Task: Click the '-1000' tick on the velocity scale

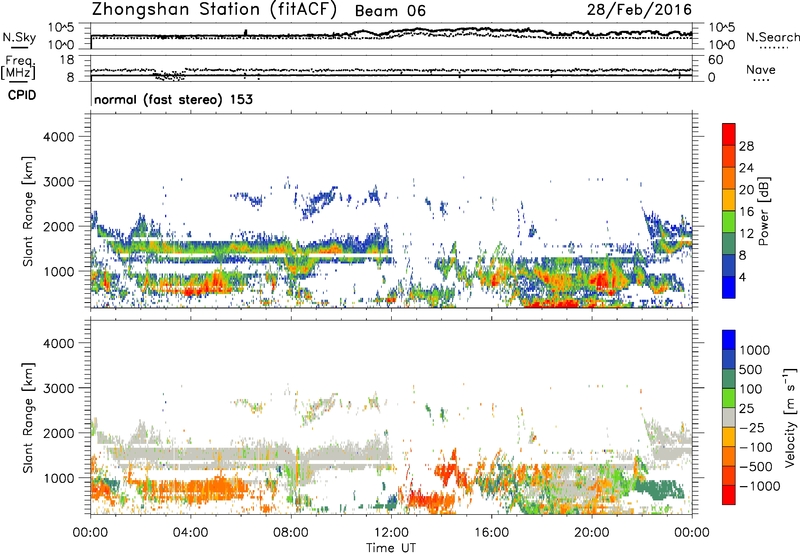Action: [759, 486]
